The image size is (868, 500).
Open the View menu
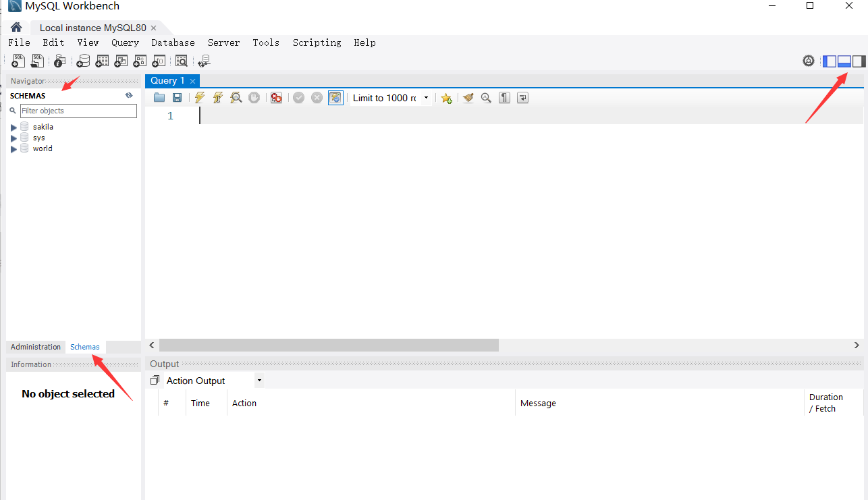(x=88, y=43)
